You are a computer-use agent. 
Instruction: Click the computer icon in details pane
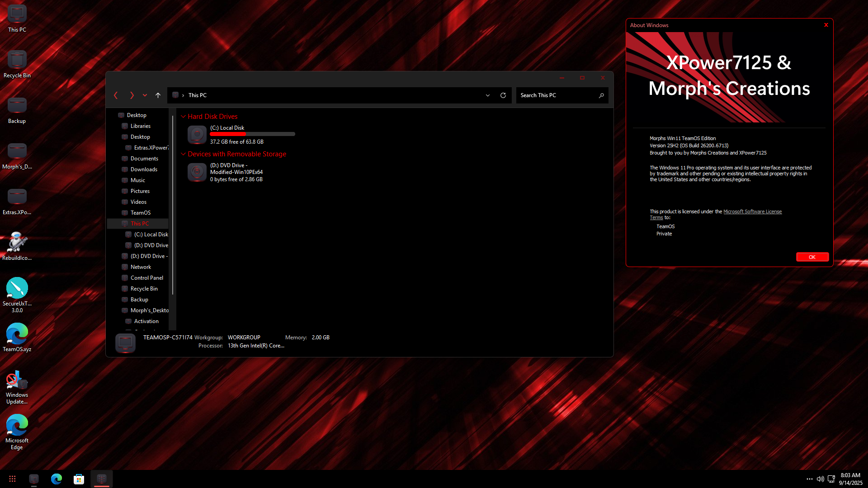point(125,343)
